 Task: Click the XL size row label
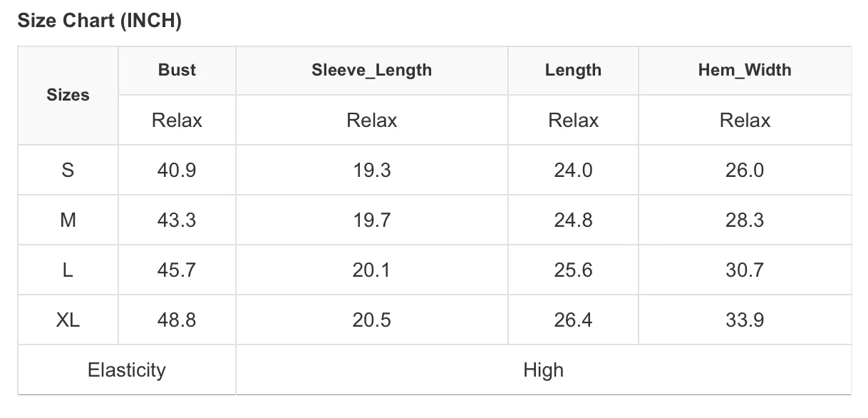coord(68,320)
